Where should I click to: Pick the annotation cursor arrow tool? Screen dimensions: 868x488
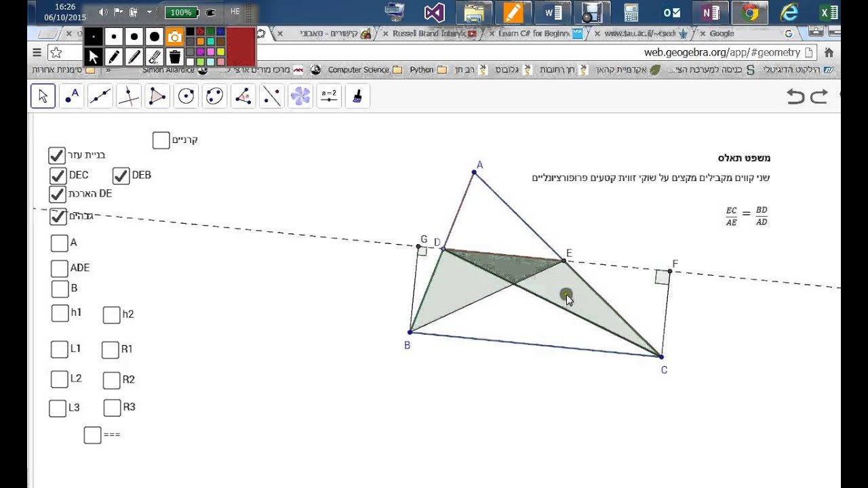click(x=94, y=57)
